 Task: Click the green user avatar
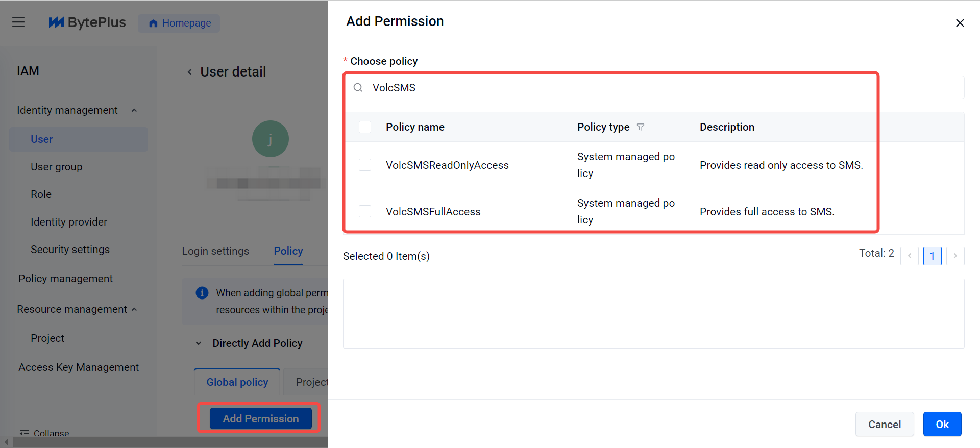[271, 139]
